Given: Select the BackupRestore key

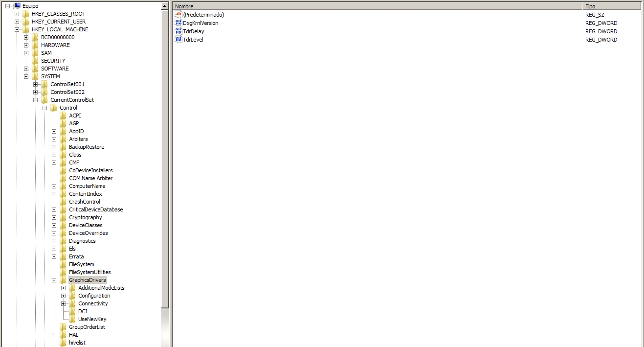Looking at the screenshot, I should point(87,147).
